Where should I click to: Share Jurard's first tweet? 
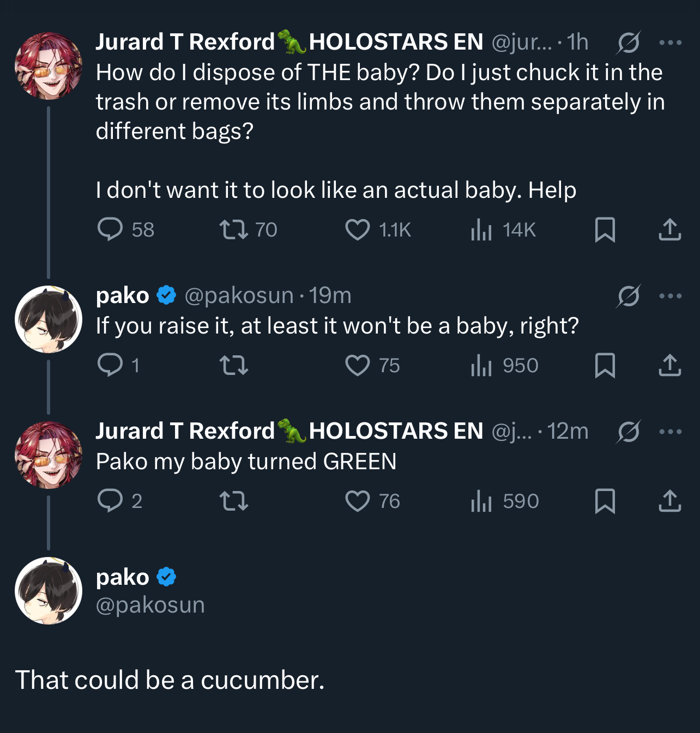669,229
